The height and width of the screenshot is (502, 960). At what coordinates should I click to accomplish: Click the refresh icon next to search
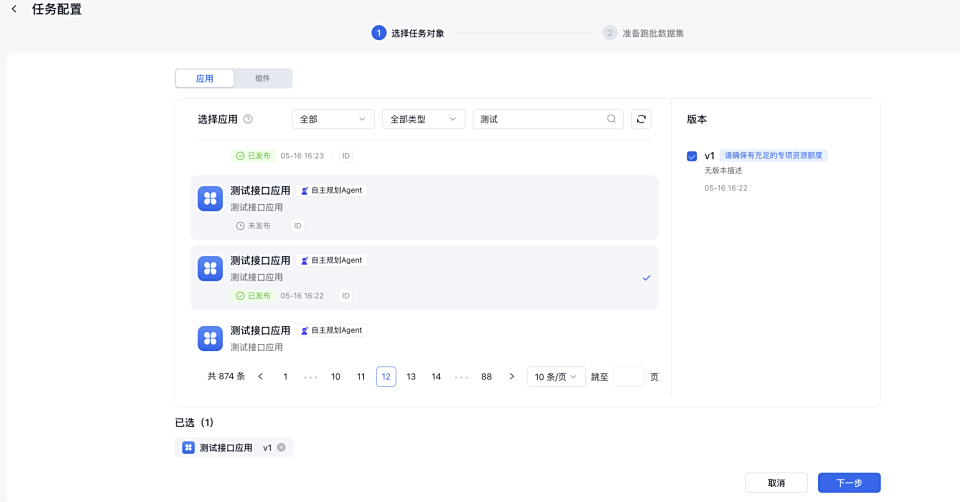[x=641, y=119]
